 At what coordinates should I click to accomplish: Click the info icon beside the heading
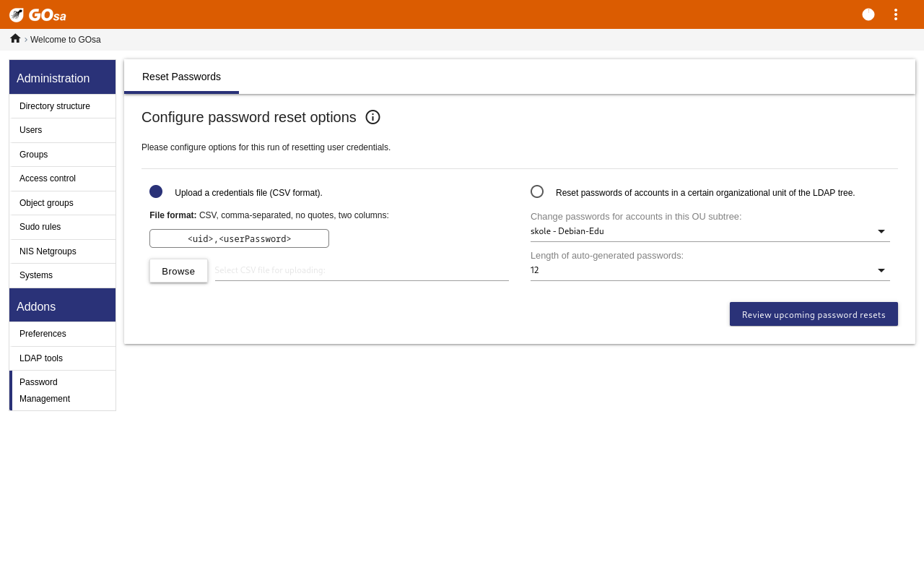(x=372, y=117)
